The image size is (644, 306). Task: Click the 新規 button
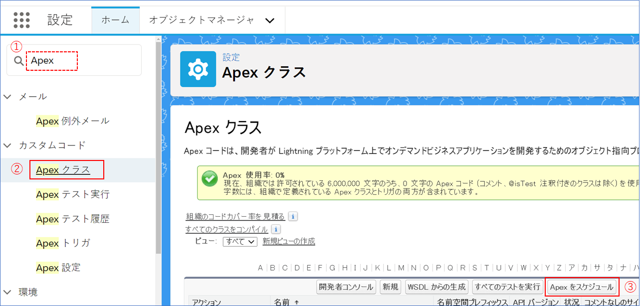tap(390, 287)
